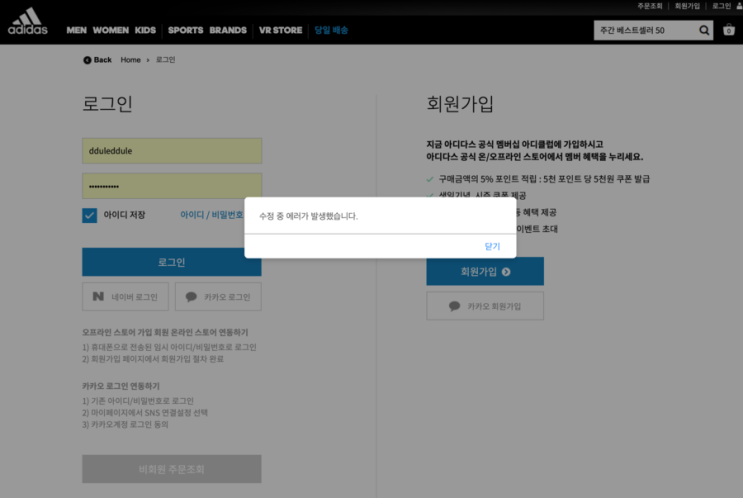Close the error dialog with 닫기
The height and width of the screenshot is (498, 743).
492,246
